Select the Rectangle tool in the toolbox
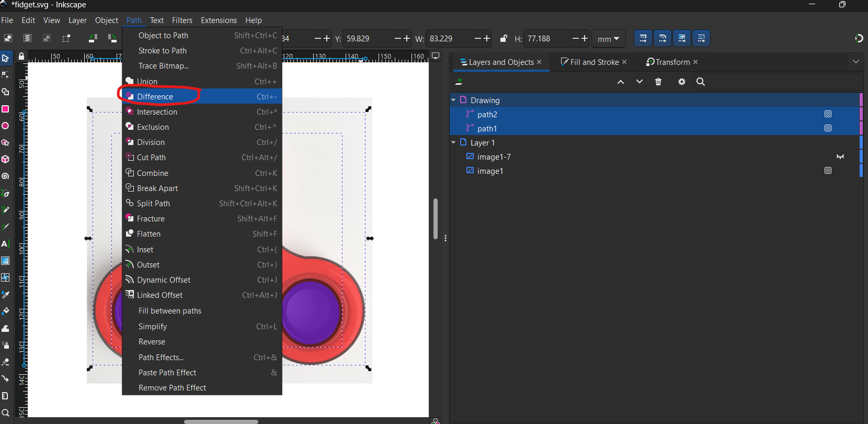868x424 pixels. pyautogui.click(x=5, y=109)
